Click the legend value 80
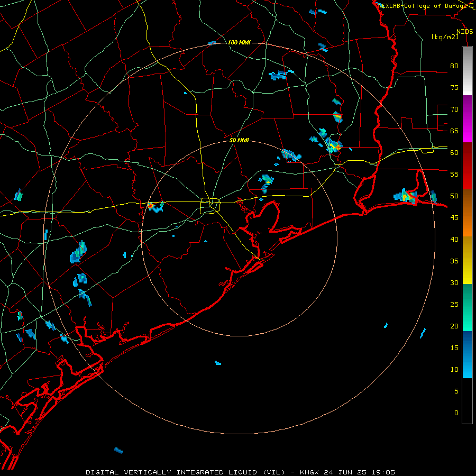The width and height of the screenshot is (476, 476). 454,66
